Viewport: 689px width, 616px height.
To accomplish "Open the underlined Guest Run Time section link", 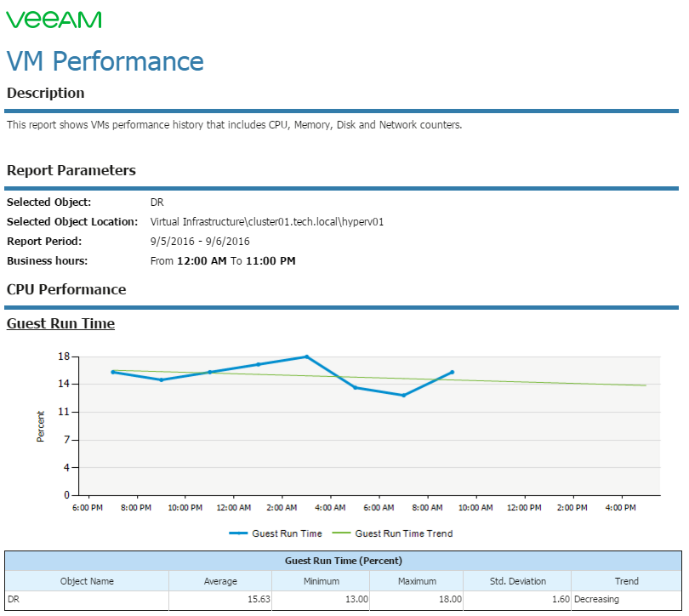I will click(x=60, y=323).
